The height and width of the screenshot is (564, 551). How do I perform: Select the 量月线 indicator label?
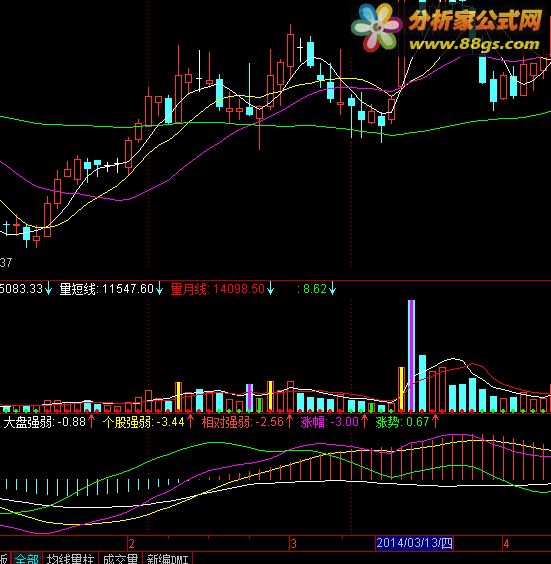point(188,289)
